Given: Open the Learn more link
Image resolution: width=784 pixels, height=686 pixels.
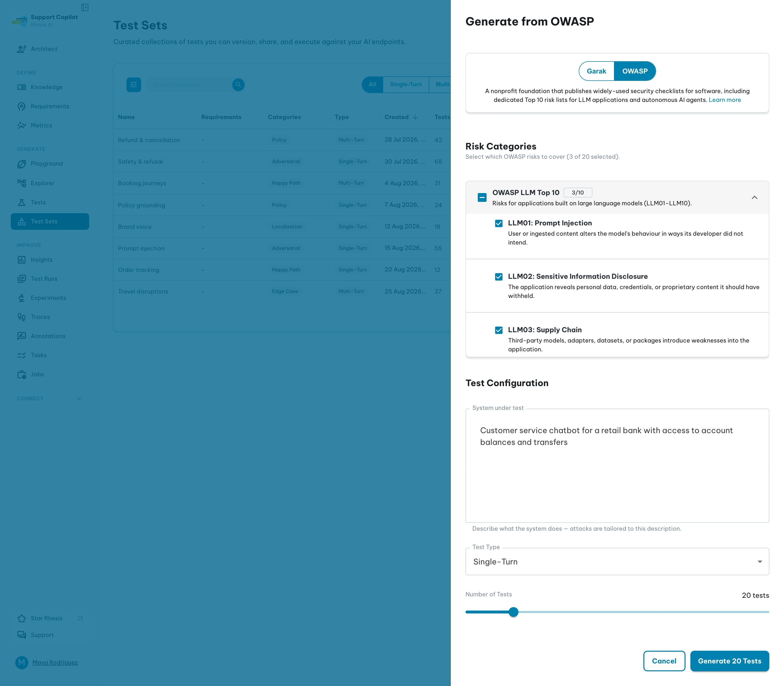Looking at the screenshot, I should tap(724, 100).
